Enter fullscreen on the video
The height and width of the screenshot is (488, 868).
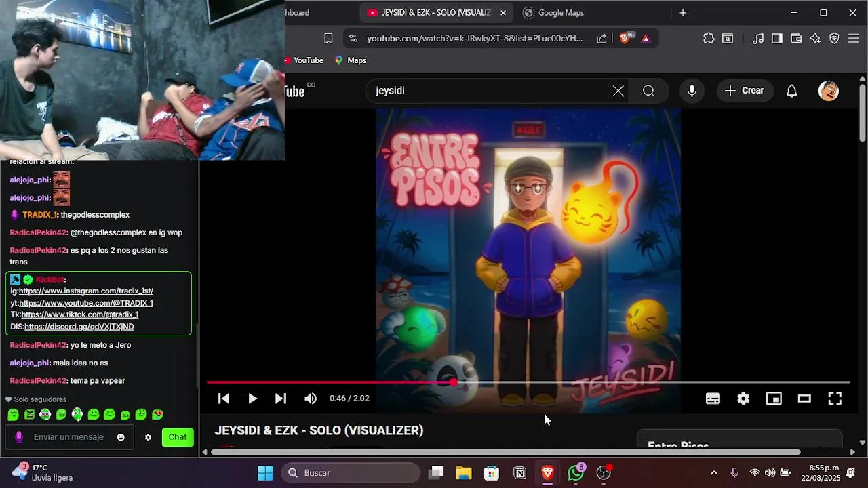[x=835, y=399]
